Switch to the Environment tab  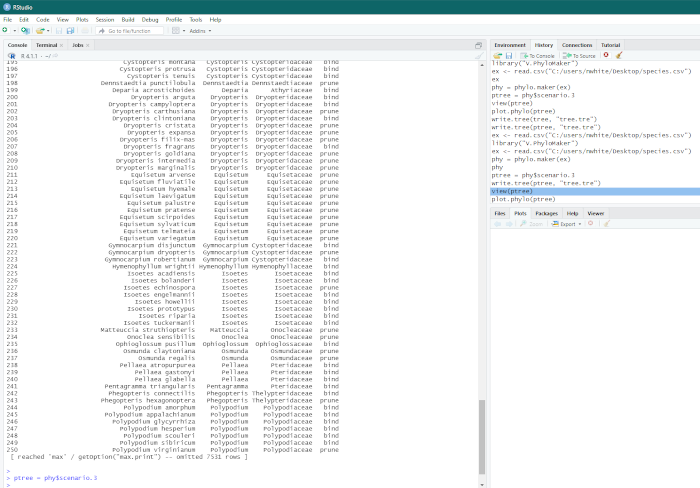pos(510,45)
